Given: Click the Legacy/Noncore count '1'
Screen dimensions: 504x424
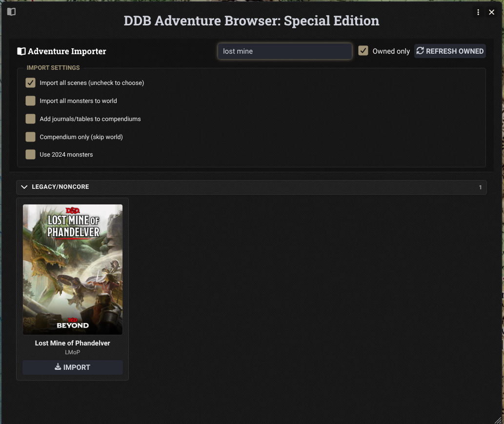Looking at the screenshot, I should tap(480, 187).
